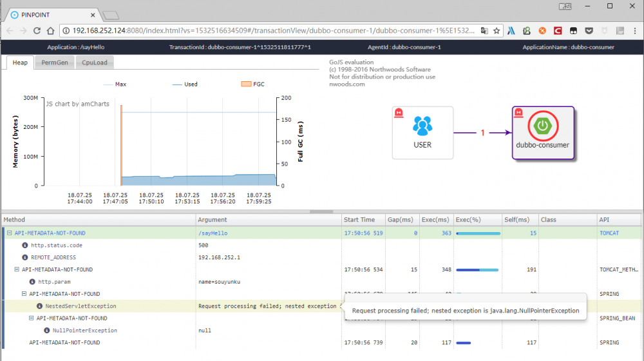
Task: Click the Gap(ms) column header
Action: tap(402, 220)
